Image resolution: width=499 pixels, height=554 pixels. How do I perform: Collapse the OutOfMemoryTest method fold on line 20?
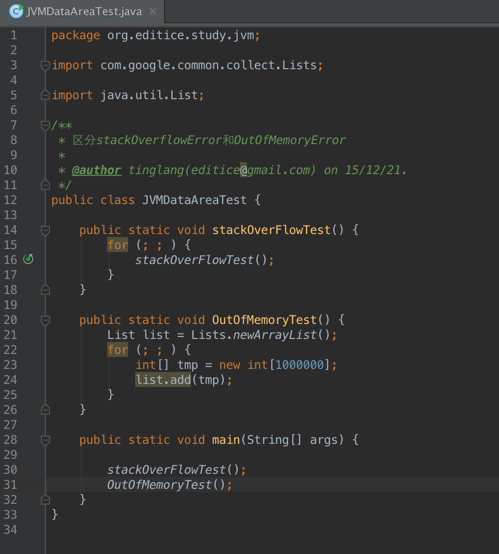tap(45, 320)
